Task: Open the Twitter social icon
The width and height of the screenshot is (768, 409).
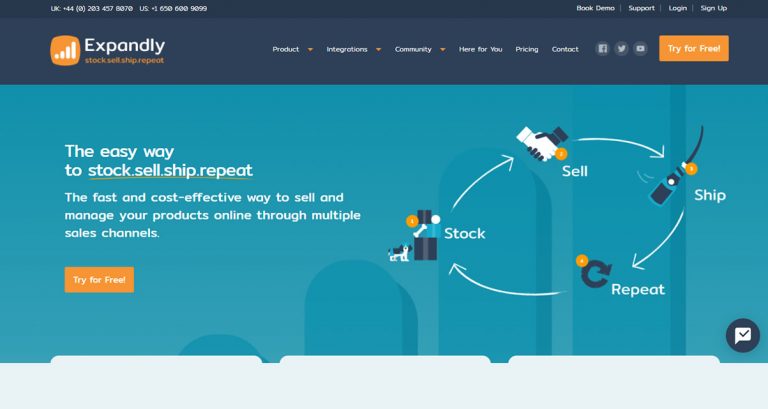Action: point(622,48)
